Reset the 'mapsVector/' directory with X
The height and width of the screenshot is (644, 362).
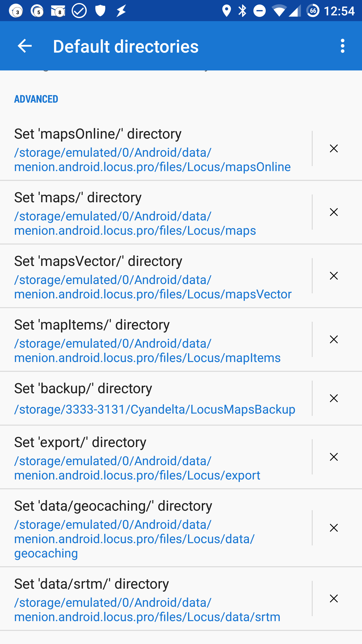pos(334,276)
